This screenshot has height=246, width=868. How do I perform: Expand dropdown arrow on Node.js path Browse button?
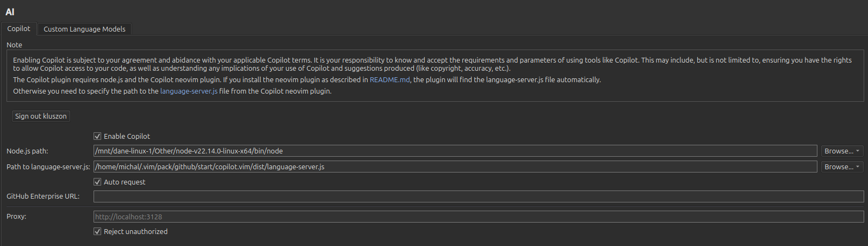pos(858,151)
